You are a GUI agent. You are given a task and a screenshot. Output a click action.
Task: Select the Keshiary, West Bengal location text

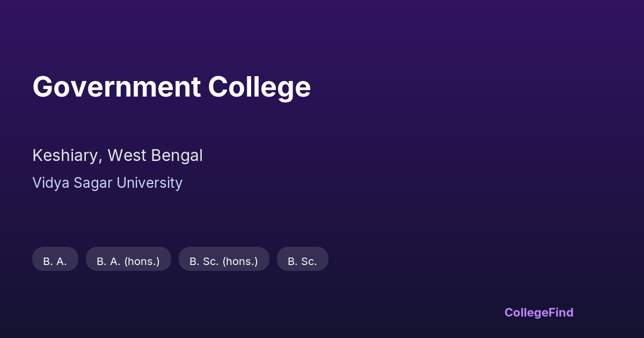pos(118,156)
